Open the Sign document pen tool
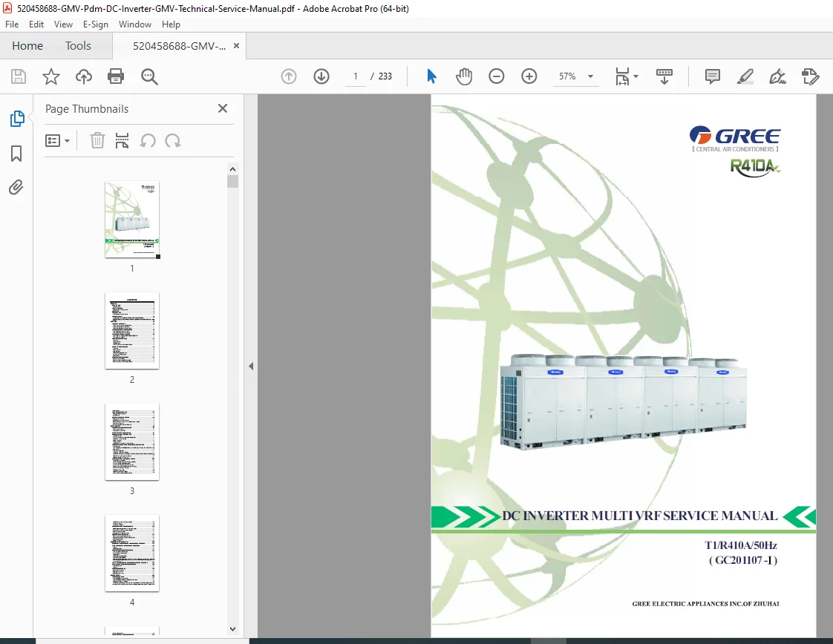Viewport: 833px width, 644px height. coord(778,76)
